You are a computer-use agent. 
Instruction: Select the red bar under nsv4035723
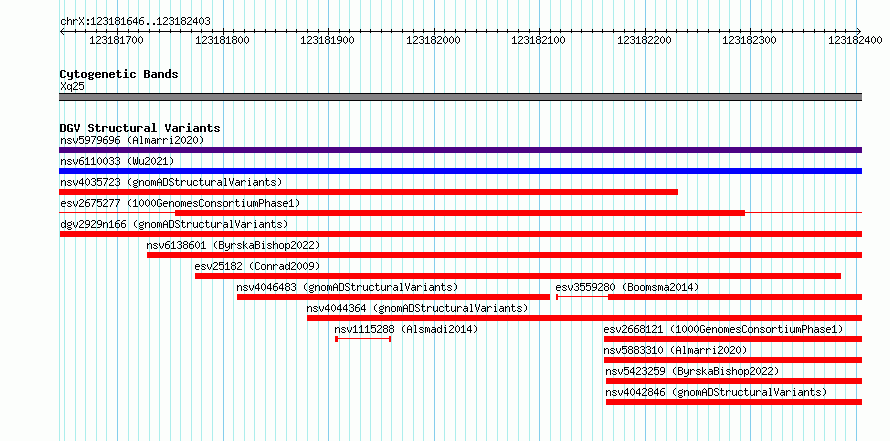point(368,192)
